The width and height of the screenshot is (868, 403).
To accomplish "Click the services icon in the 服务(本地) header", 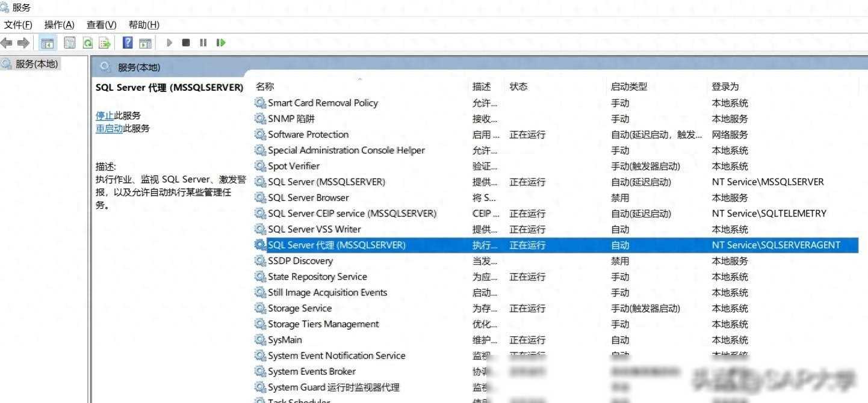I will pos(105,67).
